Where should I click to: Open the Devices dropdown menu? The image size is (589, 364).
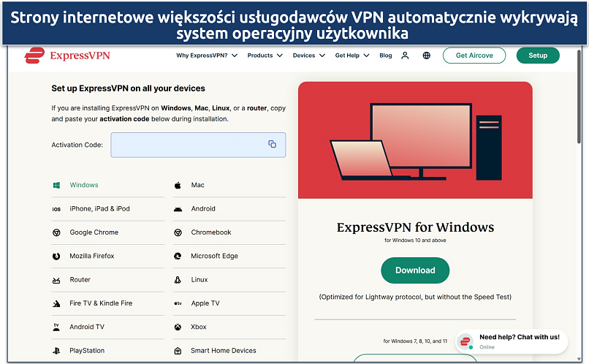click(x=308, y=56)
